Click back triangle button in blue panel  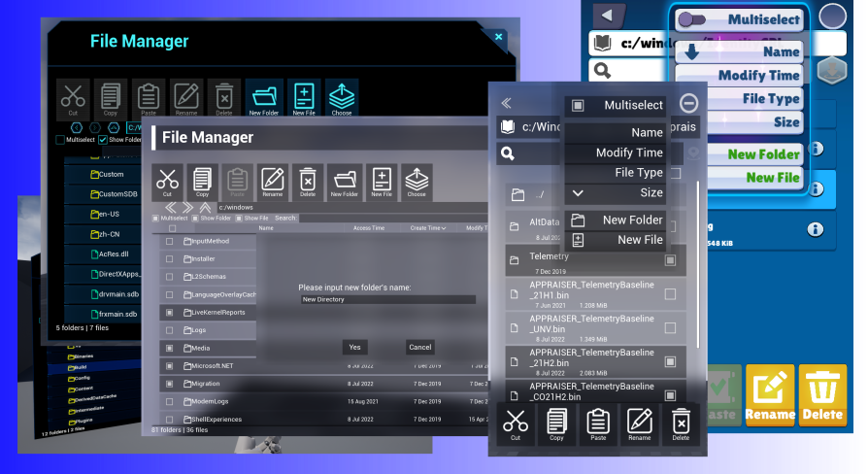click(x=607, y=16)
